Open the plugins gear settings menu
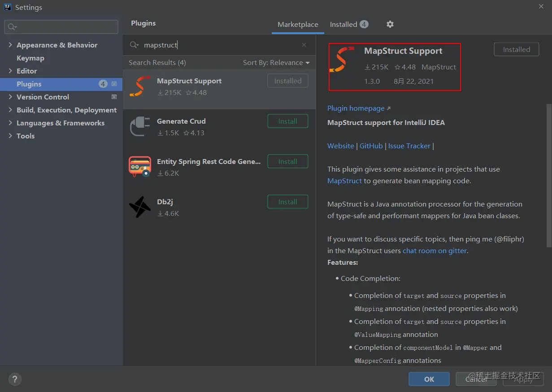552x392 pixels. click(390, 24)
